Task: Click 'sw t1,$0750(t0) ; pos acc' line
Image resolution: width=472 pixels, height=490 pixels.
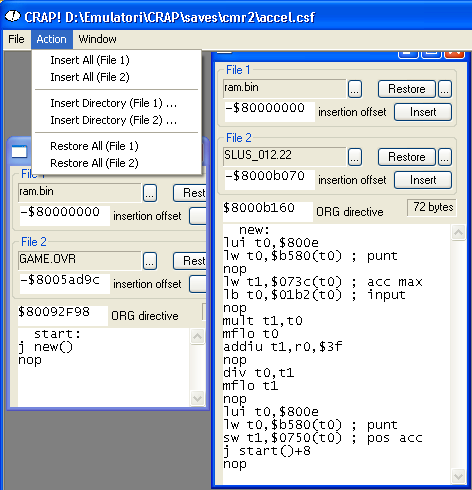Action: (x=323, y=438)
